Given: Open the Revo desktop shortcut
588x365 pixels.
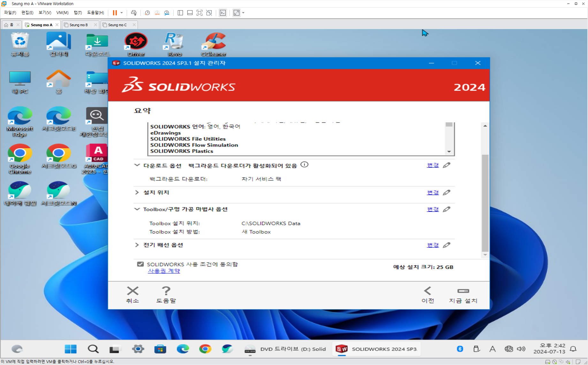Looking at the screenshot, I should tap(175, 45).
